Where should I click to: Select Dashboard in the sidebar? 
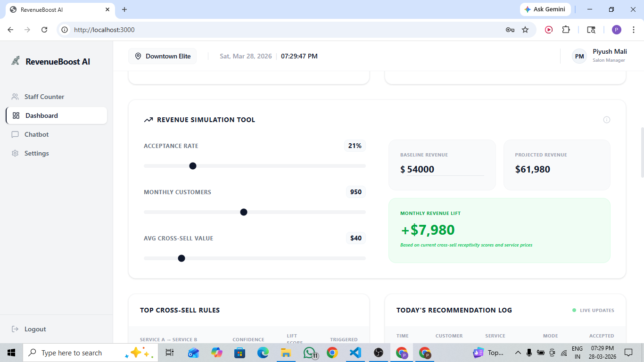click(57, 115)
